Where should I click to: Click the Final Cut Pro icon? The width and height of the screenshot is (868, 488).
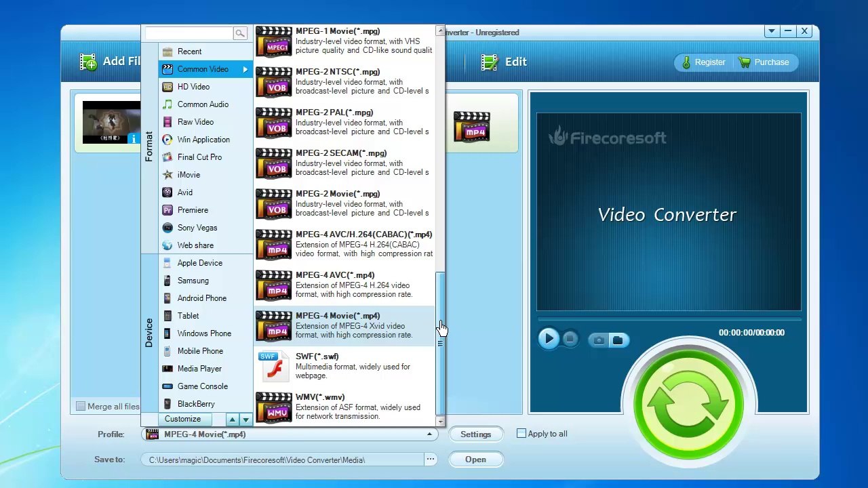(167, 157)
